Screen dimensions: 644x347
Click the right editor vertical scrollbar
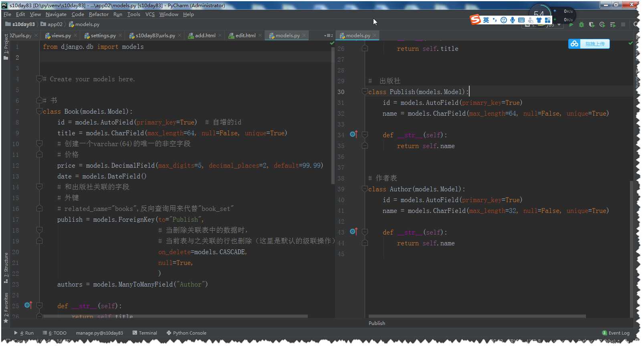[x=632, y=248]
